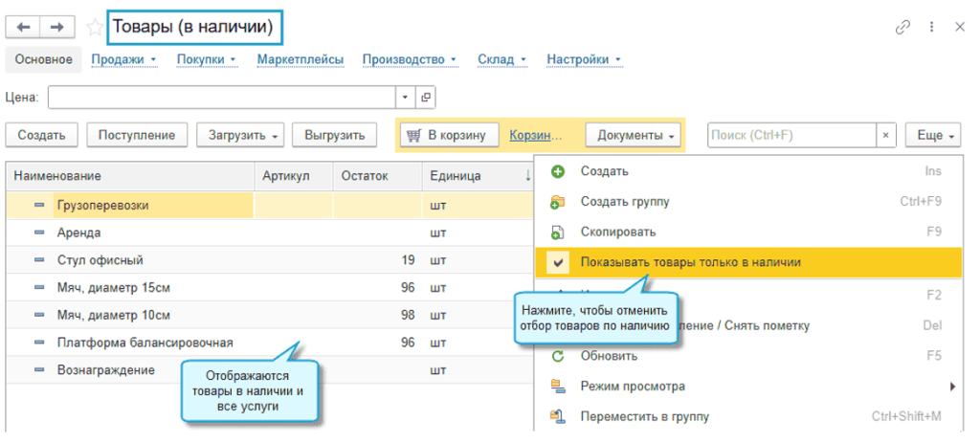Select the Грузоперевозки row
The height and width of the screenshot is (443, 980).
click(270, 206)
